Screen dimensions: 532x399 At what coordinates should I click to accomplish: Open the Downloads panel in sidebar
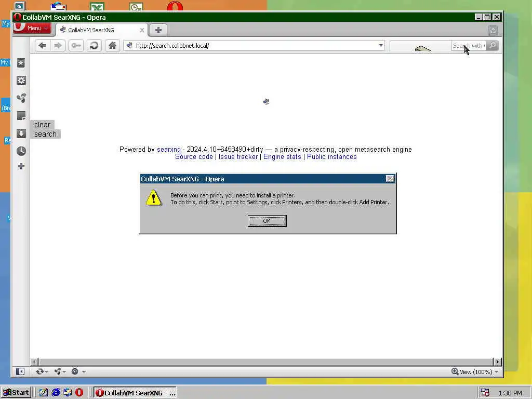coord(21,134)
